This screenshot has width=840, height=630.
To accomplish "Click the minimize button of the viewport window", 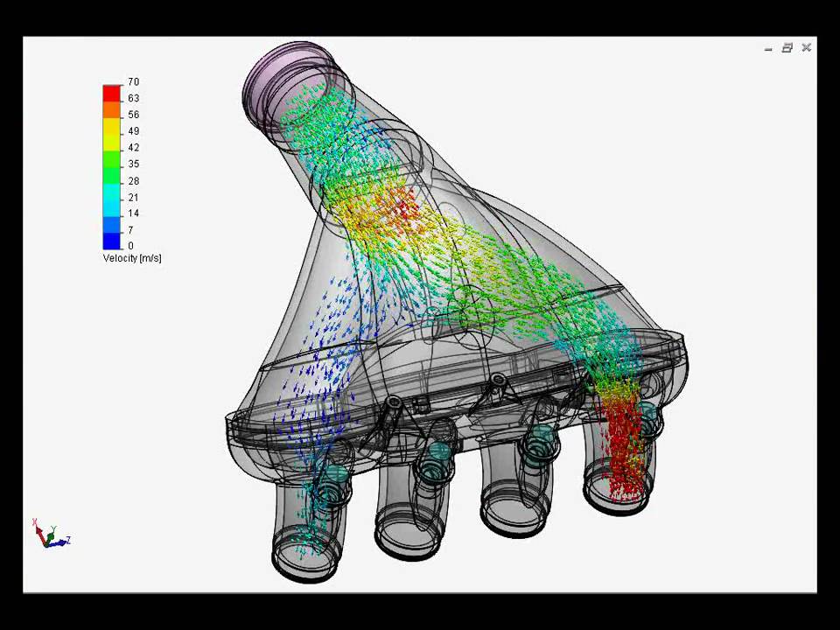I will [x=768, y=48].
